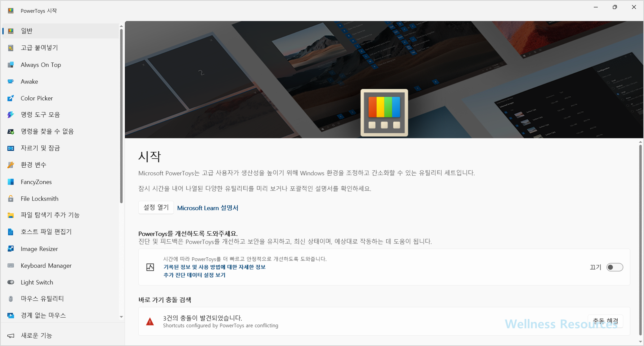Click the 3건의 충돌이 발견되었습니다 text
The image size is (644, 346).
(x=202, y=318)
